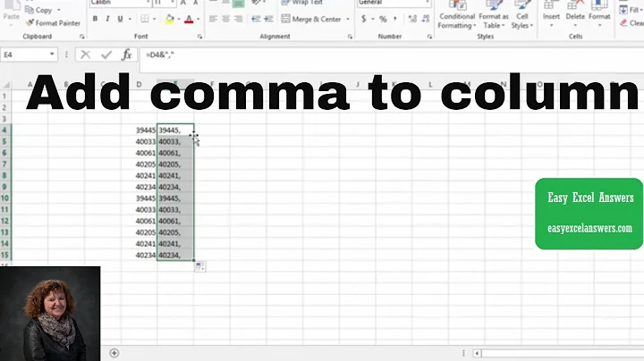This screenshot has width=644, height=361.
Task: Toggle bold formatting
Action: [x=95, y=19]
